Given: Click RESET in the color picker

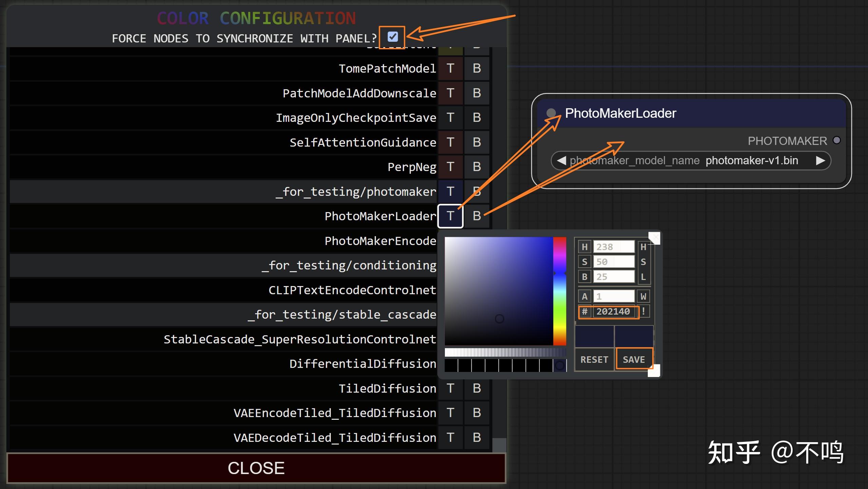Looking at the screenshot, I should click(594, 359).
